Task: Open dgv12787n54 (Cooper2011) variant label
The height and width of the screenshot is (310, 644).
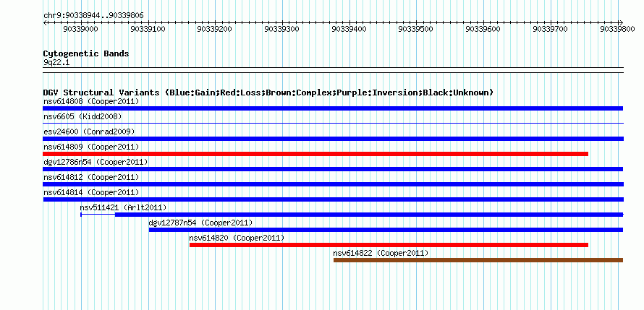Action: (200, 223)
